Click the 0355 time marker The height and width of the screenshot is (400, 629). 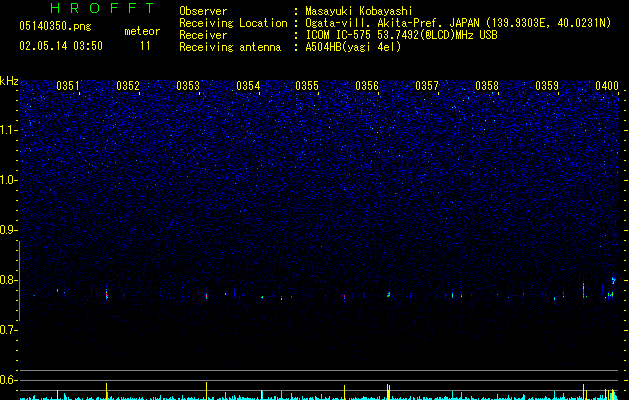coord(307,86)
